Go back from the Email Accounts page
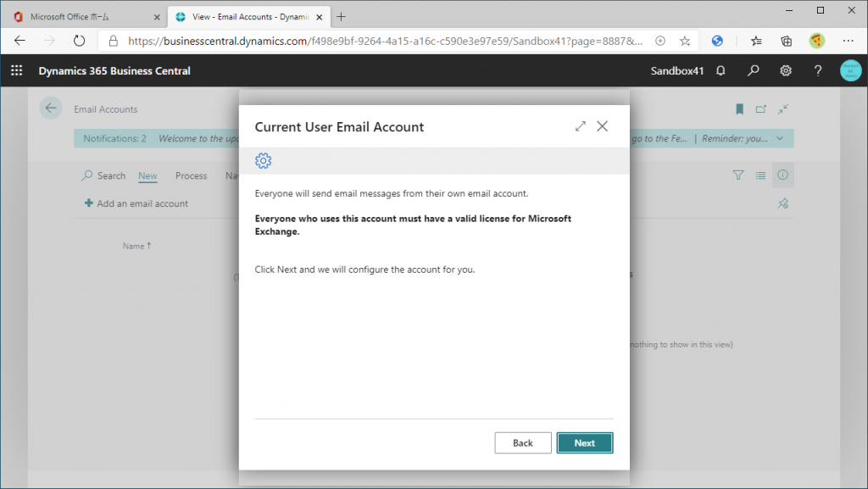868x489 pixels. [x=51, y=108]
